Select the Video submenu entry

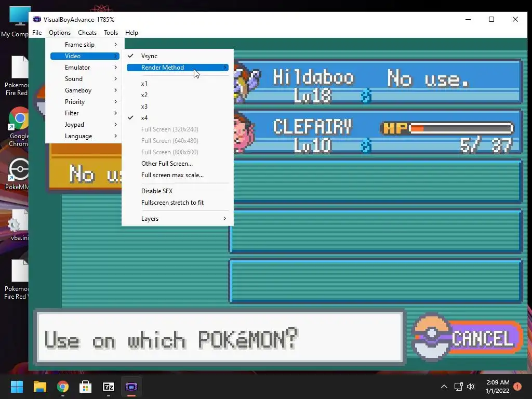click(x=85, y=56)
